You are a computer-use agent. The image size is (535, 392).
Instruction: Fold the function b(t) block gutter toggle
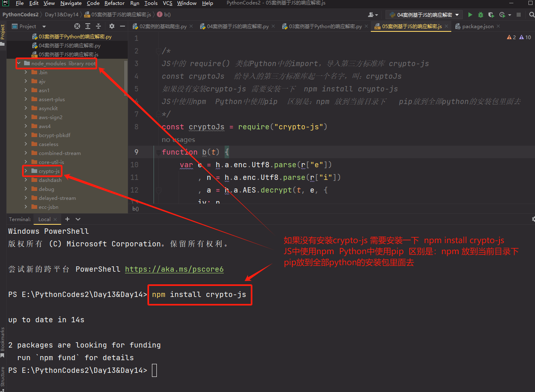coord(158,152)
